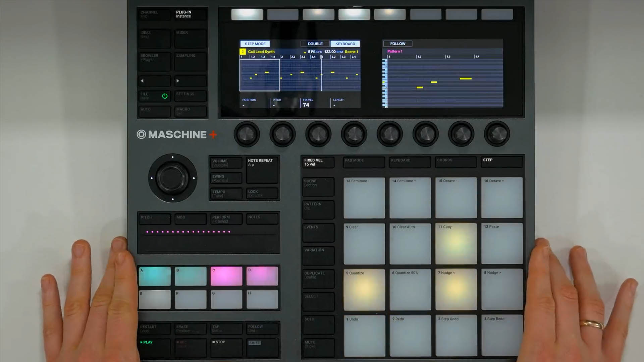Select group A pad

155,276
